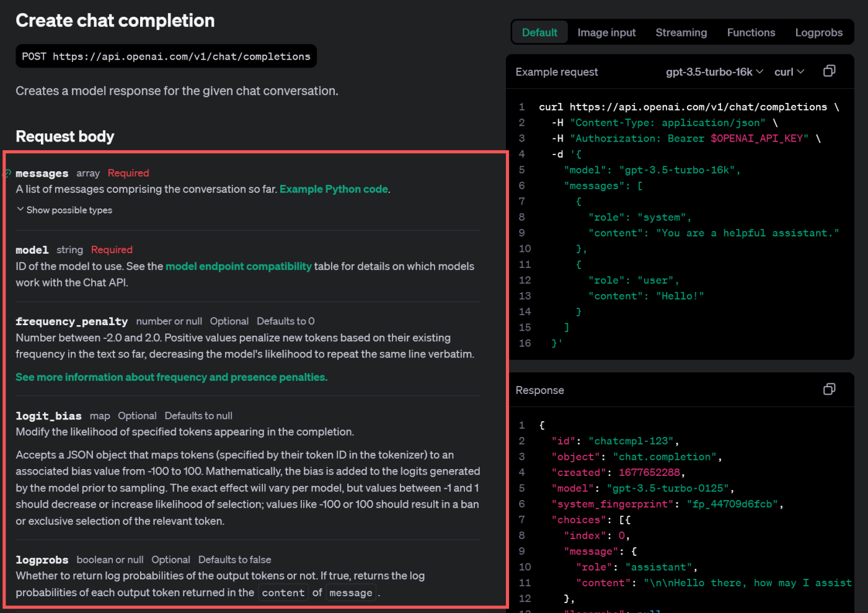Click the created value 1677652288

pos(649,473)
